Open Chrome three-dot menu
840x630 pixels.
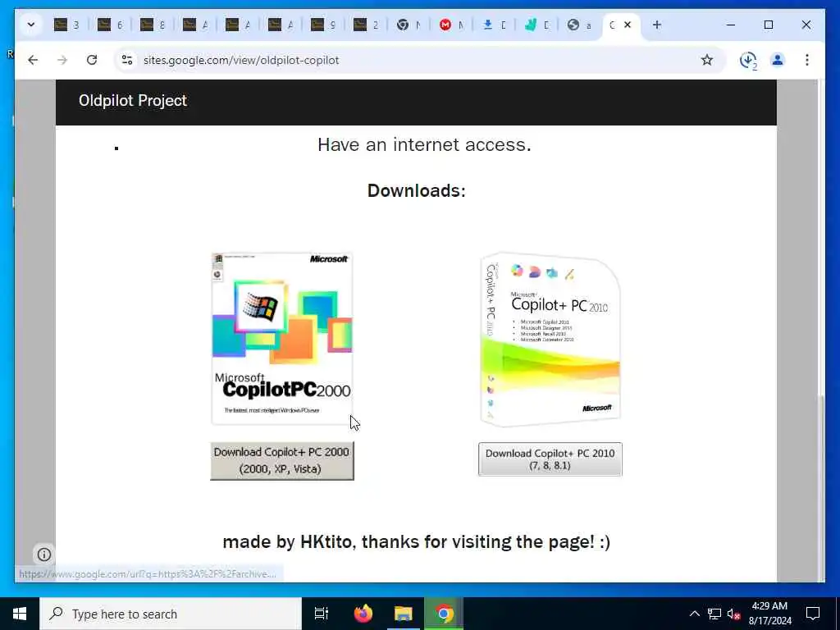(x=807, y=60)
